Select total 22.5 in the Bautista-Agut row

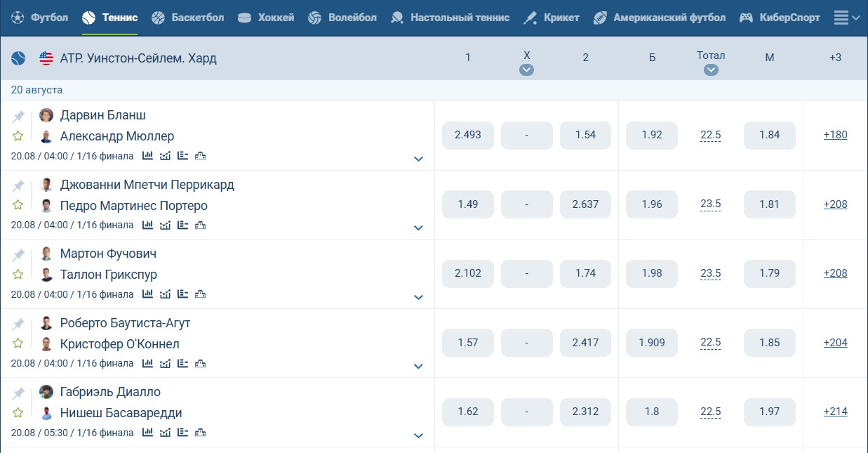point(711,343)
